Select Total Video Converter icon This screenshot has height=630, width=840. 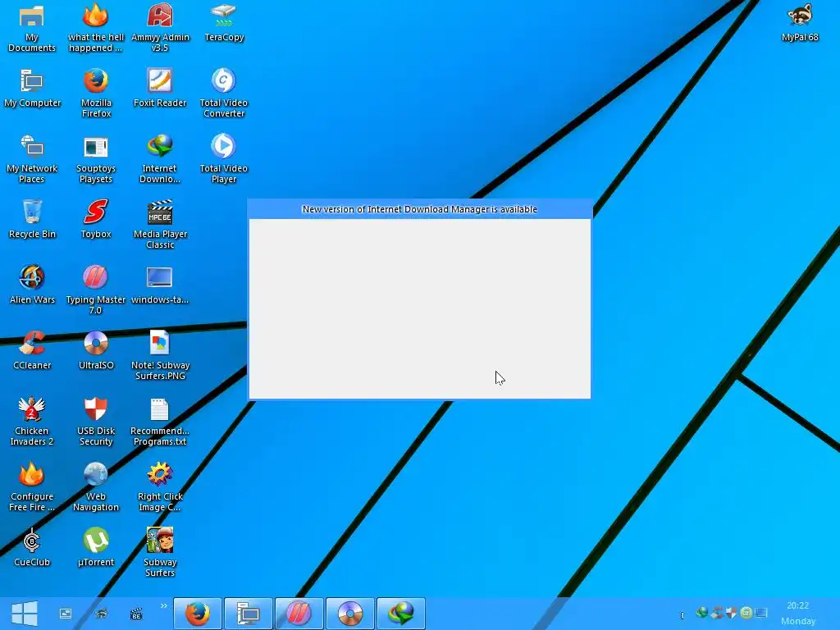pyautogui.click(x=224, y=94)
